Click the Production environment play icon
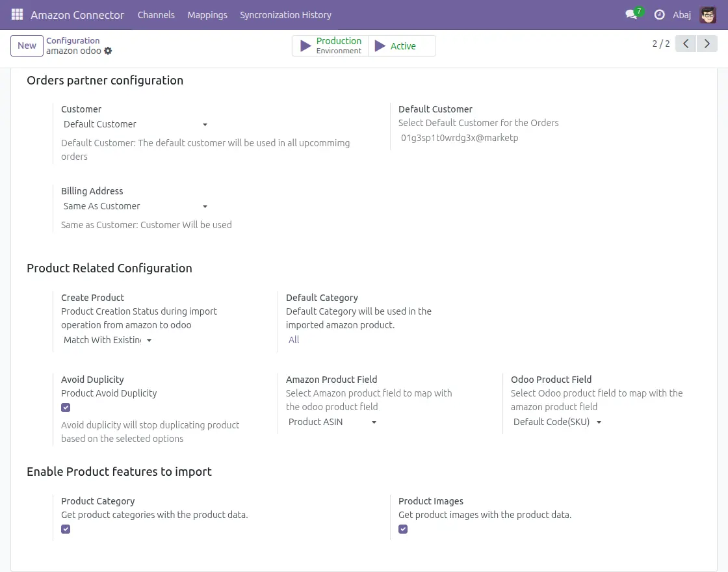The height and width of the screenshot is (572, 728). [305, 45]
